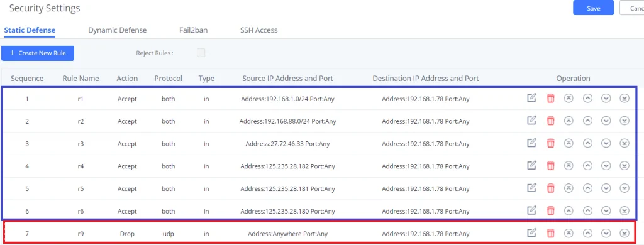Open the Fail2ban tab

(x=194, y=30)
